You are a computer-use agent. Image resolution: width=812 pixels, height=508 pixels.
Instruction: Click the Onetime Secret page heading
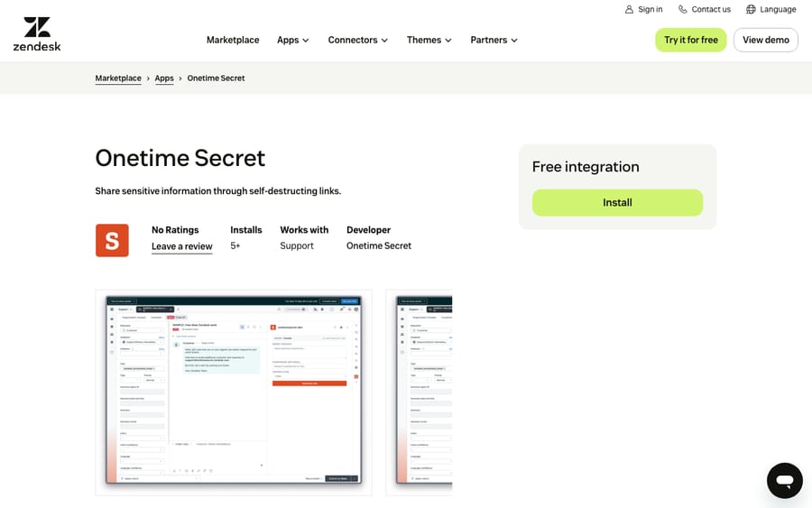pyautogui.click(x=180, y=158)
